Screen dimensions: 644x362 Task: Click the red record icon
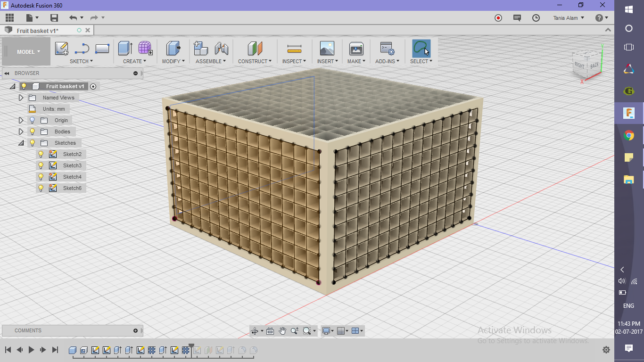498,18
